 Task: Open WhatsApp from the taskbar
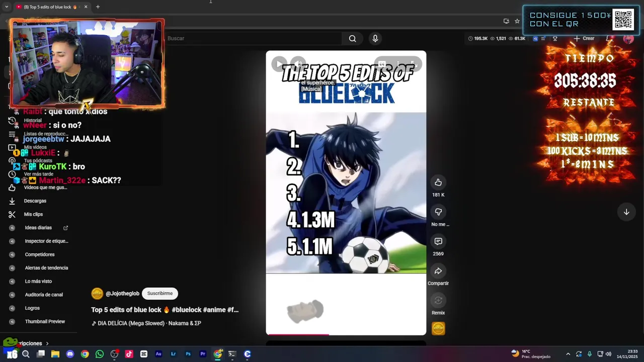point(100,354)
